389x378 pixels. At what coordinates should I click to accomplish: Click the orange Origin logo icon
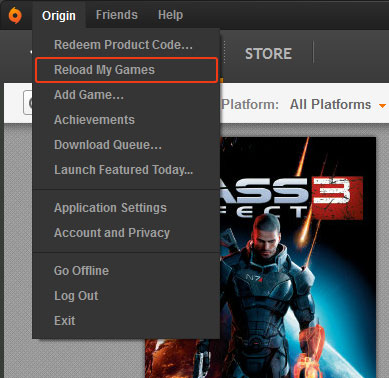pos(15,15)
